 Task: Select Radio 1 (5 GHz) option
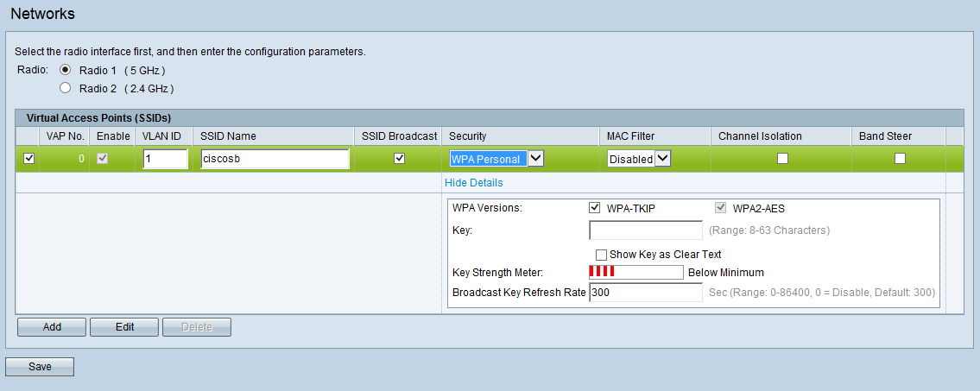point(65,70)
